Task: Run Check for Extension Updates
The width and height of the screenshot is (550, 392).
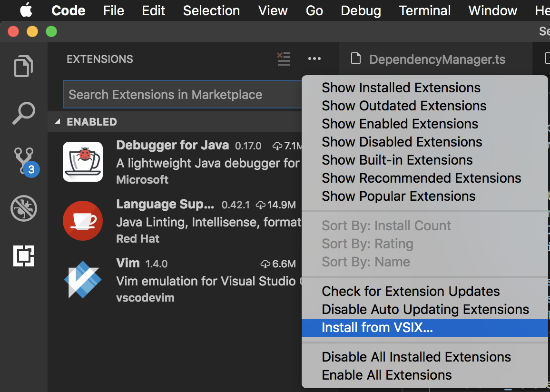Action: pyautogui.click(x=411, y=291)
